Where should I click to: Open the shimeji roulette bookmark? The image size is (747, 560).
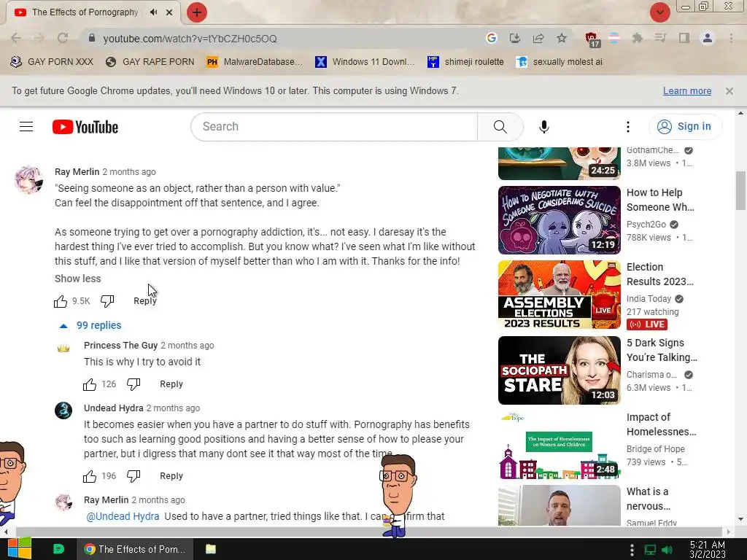(x=465, y=62)
